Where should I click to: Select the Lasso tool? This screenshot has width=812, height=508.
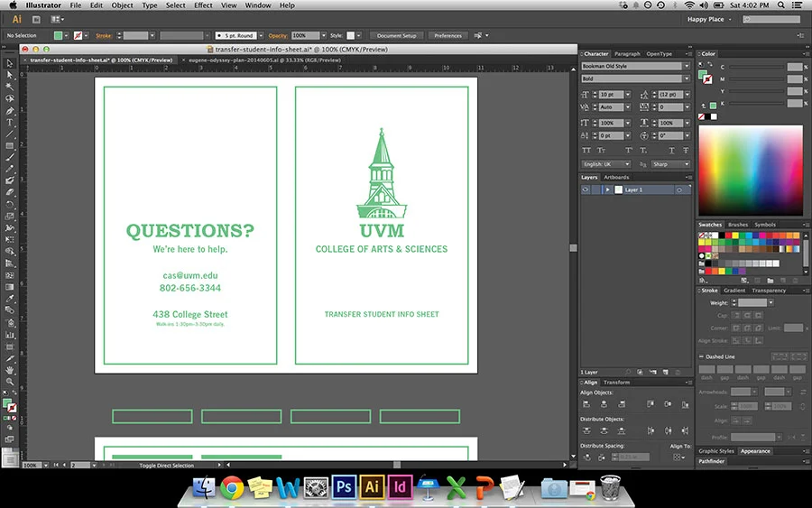9,98
